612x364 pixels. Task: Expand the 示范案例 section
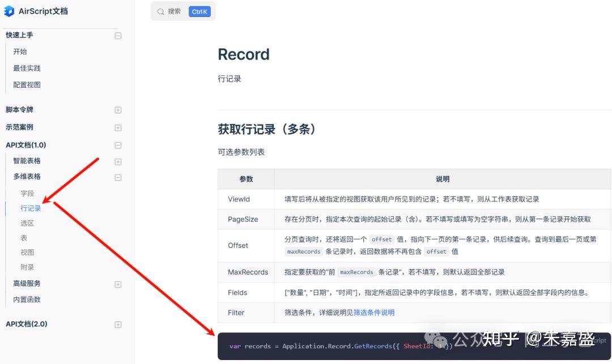click(x=118, y=128)
